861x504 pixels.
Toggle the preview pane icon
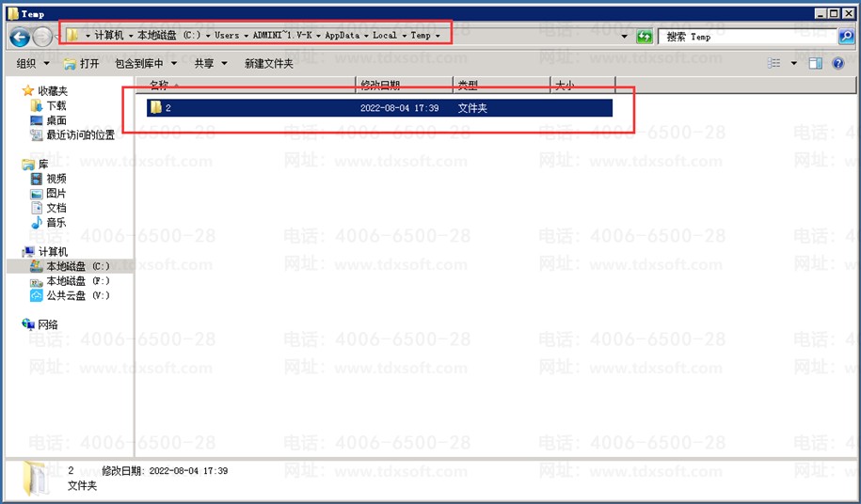(816, 64)
